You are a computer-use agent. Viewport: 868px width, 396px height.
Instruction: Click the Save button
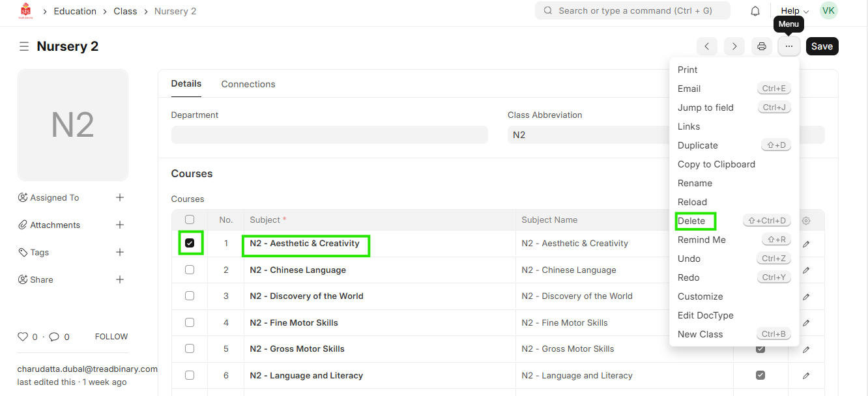coord(822,46)
